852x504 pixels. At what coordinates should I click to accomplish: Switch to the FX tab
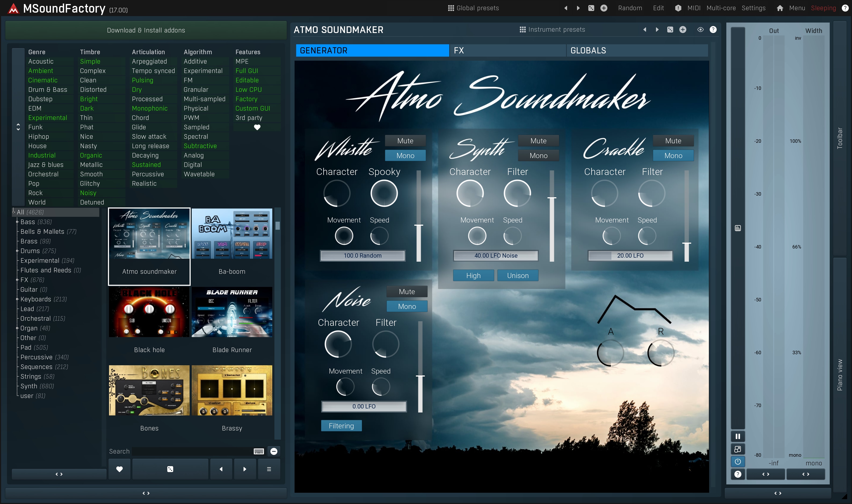point(507,51)
